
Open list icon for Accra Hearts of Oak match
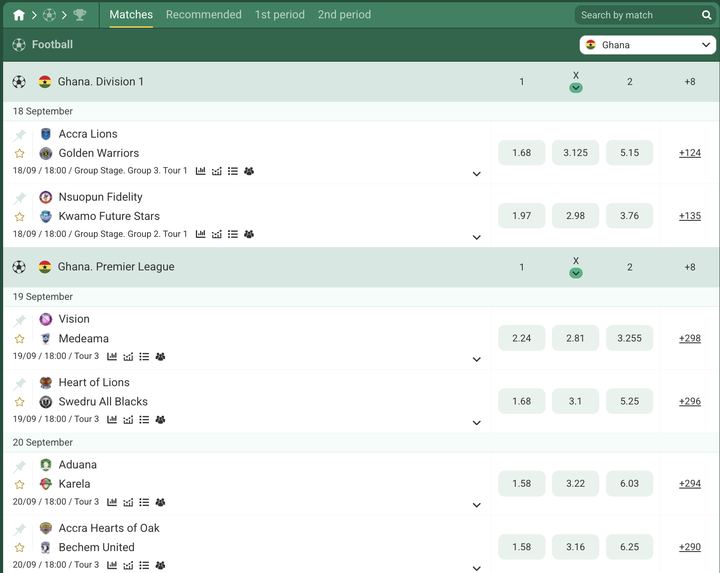(144, 565)
